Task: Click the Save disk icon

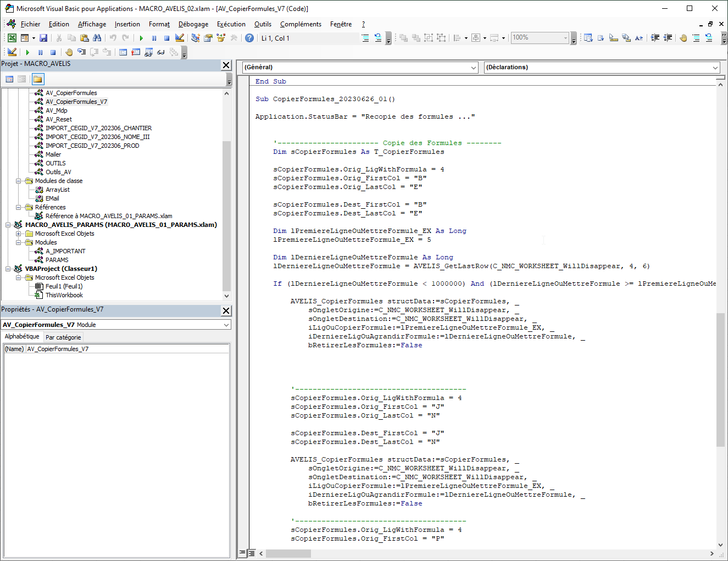Action: click(43, 38)
